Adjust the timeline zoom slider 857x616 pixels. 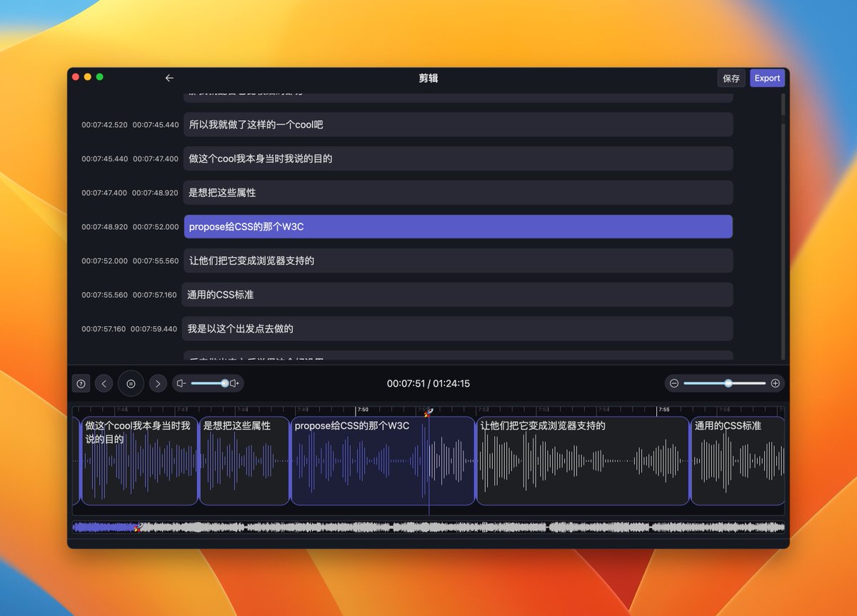(724, 384)
